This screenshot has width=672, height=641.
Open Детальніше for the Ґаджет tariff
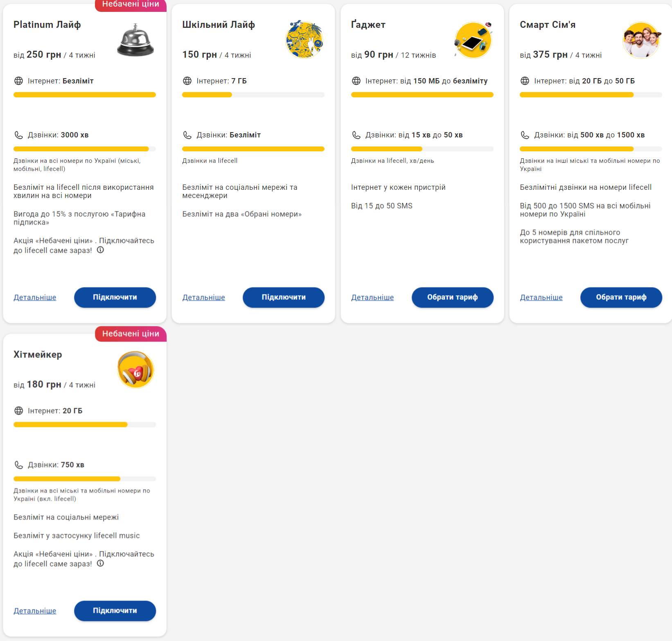pyautogui.click(x=372, y=297)
